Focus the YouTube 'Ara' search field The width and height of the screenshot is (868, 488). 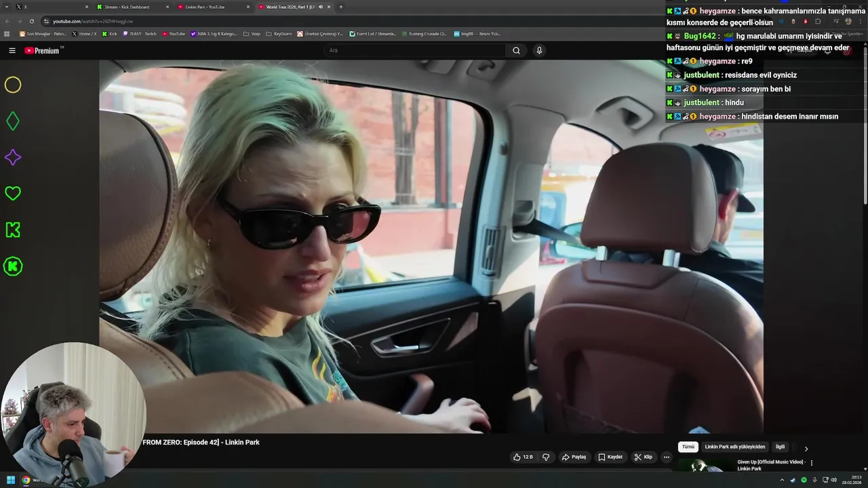pyautogui.click(x=414, y=50)
